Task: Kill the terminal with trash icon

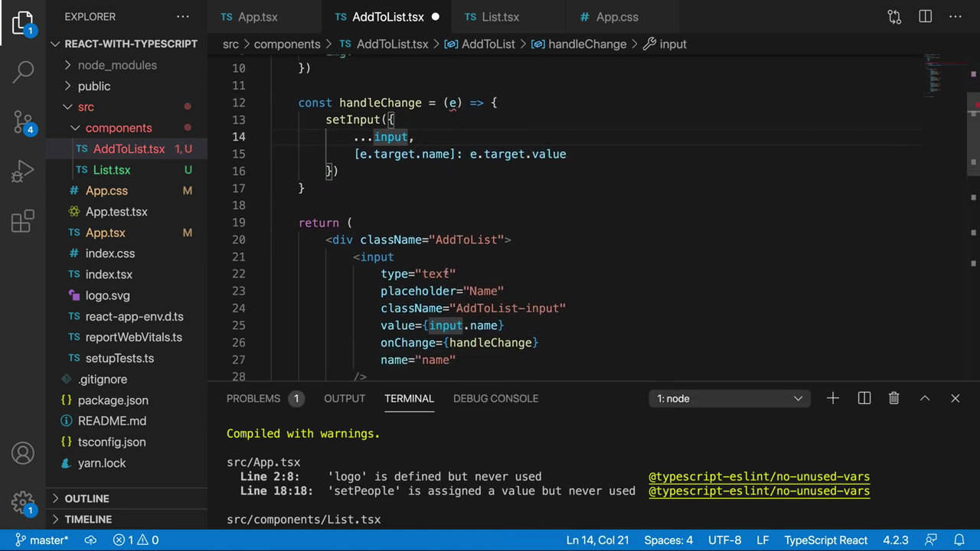Action: pos(893,398)
